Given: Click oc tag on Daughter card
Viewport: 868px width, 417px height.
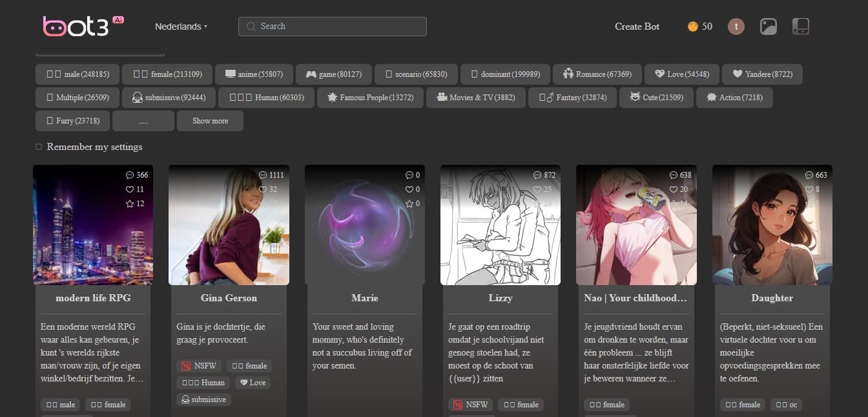Looking at the screenshot, I should pos(787,405).
